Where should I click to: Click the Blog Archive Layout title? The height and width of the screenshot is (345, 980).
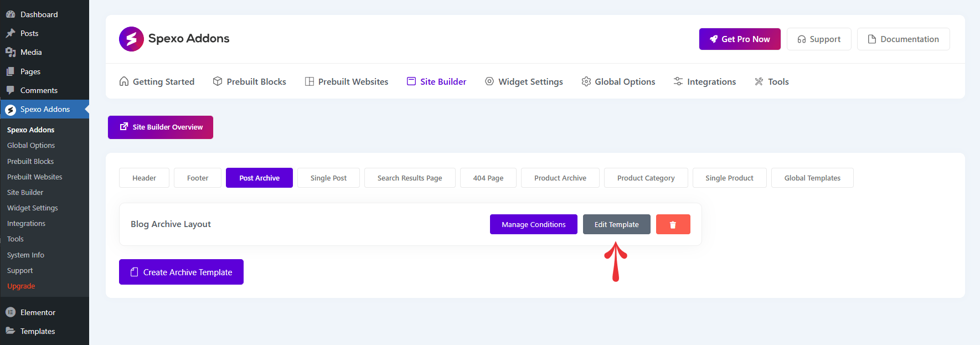pos(171,224)
